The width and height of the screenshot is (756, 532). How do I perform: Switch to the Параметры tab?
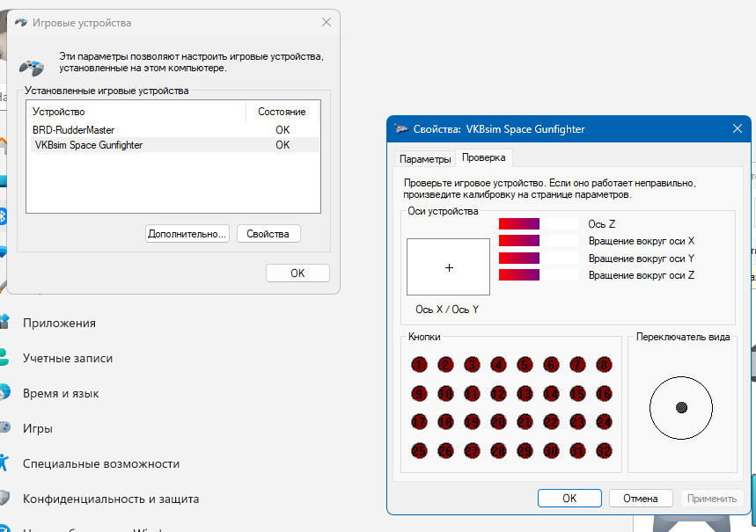pos(425,159)
